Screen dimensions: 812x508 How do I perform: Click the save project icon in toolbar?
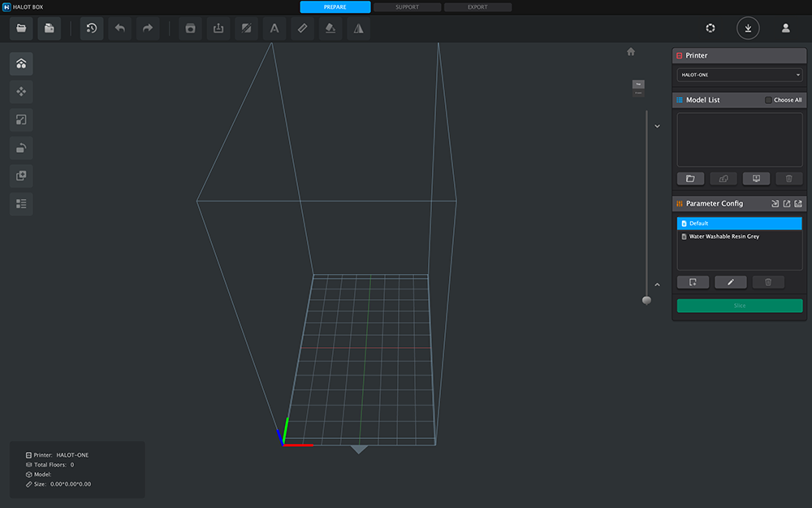(50, 28)
